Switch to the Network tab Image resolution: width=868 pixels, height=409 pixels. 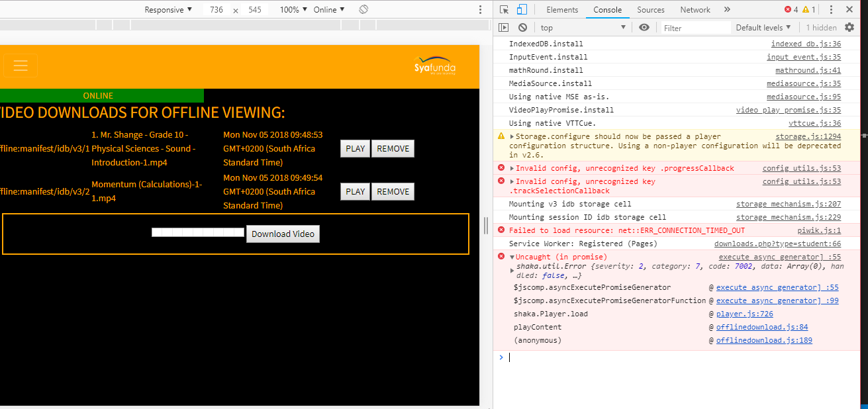click(695, 9)
